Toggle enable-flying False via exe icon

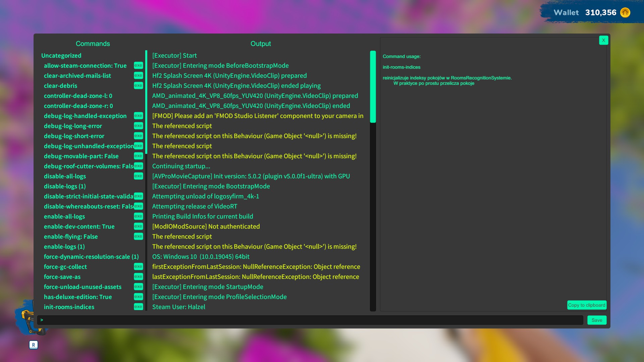[138, 236]
